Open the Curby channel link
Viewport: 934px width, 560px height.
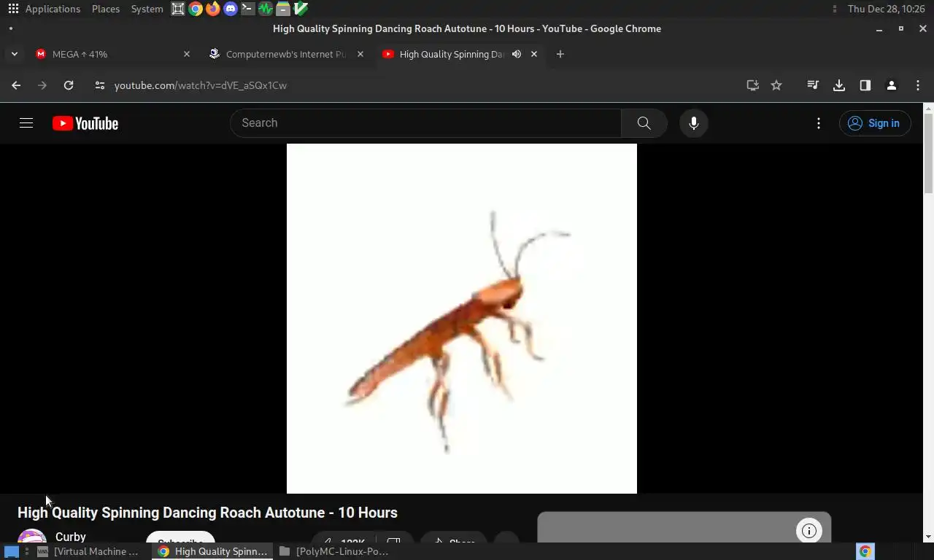tap(71, 537)
